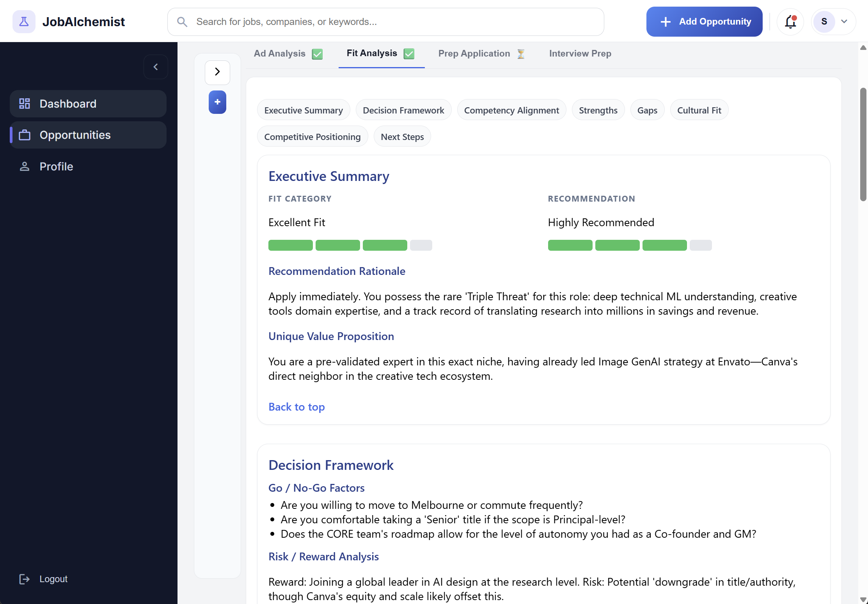Click the Profile person icon
Screen dimensions: 868x604
pyautogui.click(x=25, y=166)
